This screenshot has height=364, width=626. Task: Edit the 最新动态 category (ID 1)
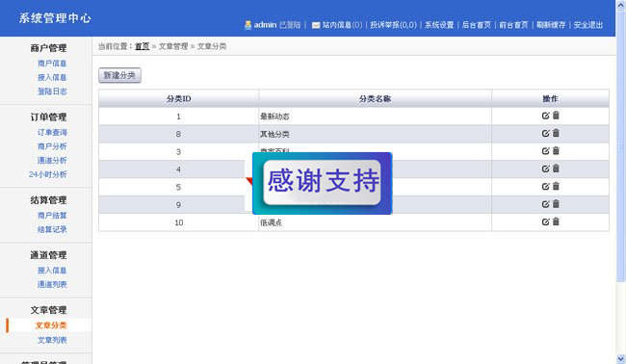[x=545, y=116]
